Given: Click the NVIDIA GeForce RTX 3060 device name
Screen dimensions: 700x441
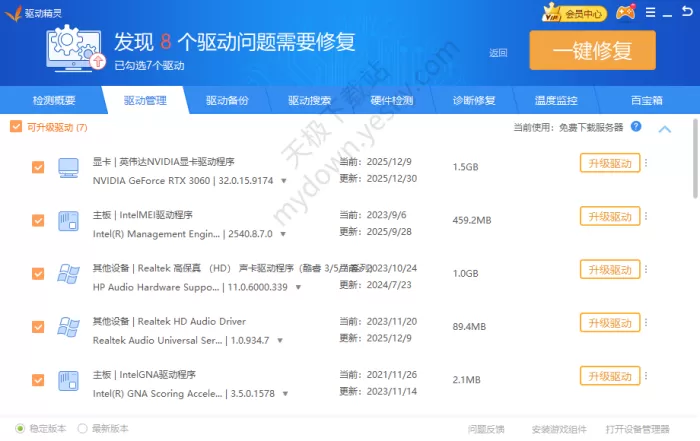Looking at the screenshot, I should (x=151, y=181).
